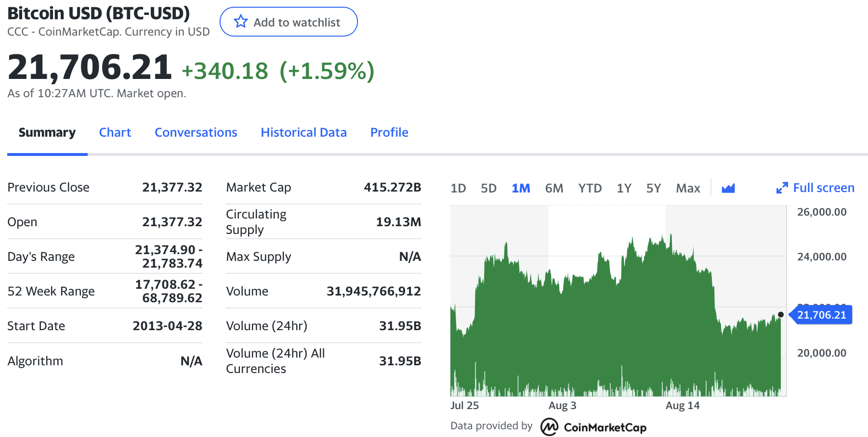This screenshot has height=437, width=868.
Task: Click Volume value 31,945,766,912
Action: pyautogui.click(x=374, y=291)
